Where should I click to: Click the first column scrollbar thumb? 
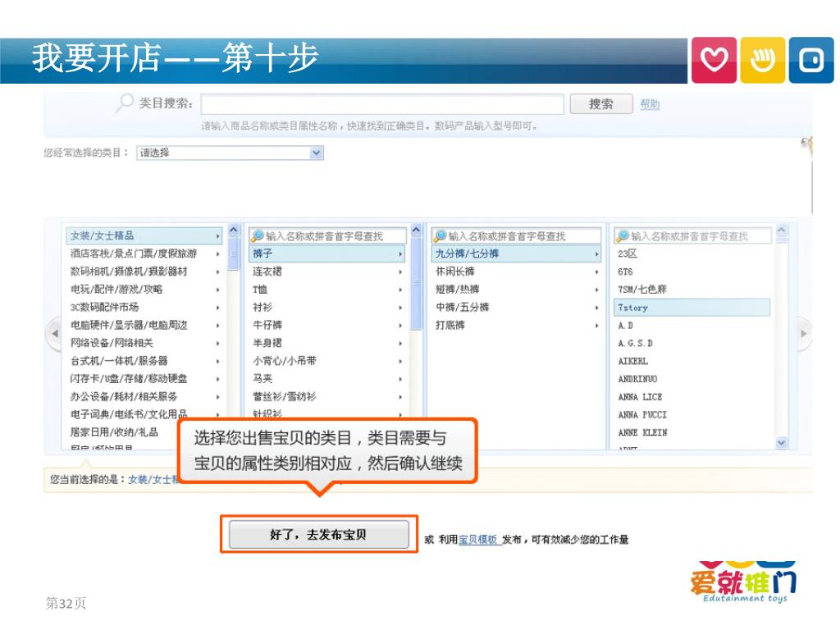(x=234, y=254)
